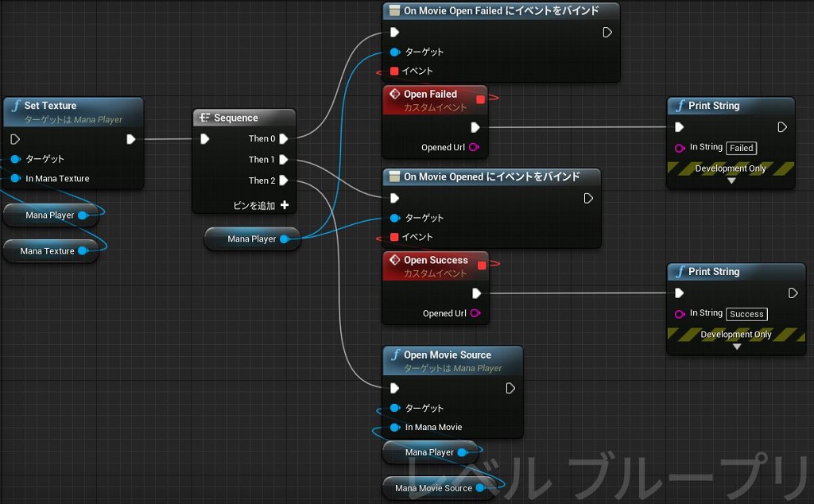The image size is (814, 504).
Task: Click the In String field showing Success
Action: click(746, 314)
